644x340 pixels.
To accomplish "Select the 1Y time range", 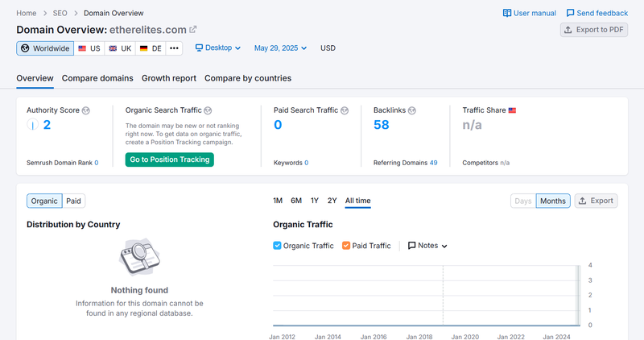I will [x=315, y=201].
